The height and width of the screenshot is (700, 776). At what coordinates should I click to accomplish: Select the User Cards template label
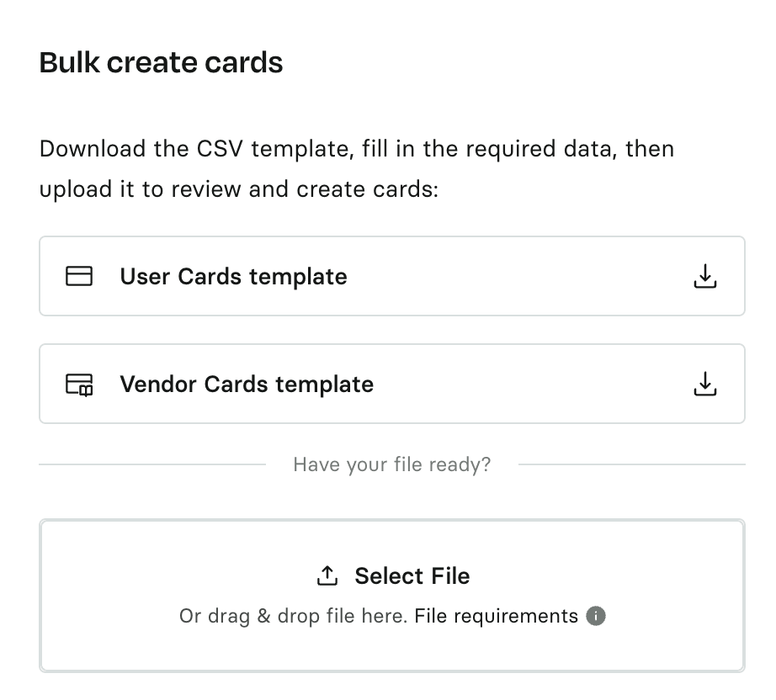coord(234,276)
